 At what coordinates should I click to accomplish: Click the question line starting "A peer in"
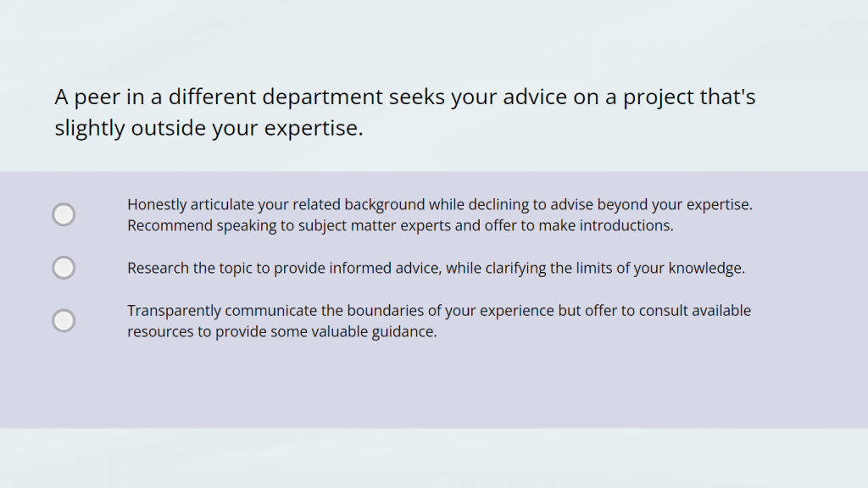pyautogui.click(x=404, y=97)
